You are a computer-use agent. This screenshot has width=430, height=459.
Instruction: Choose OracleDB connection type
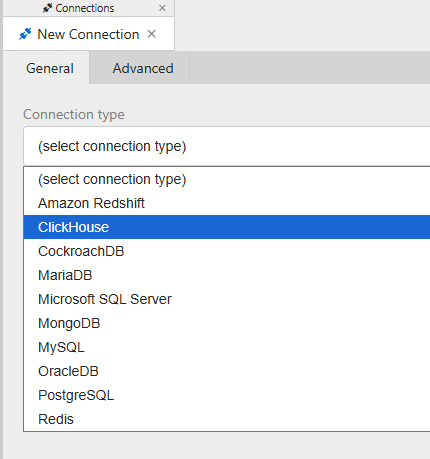point(227,371)
